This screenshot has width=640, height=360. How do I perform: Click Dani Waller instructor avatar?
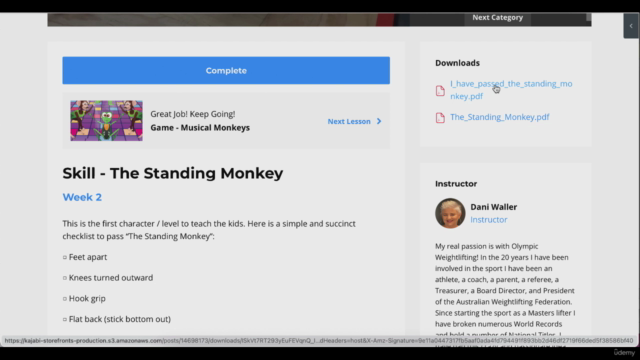tap(450, 213)
